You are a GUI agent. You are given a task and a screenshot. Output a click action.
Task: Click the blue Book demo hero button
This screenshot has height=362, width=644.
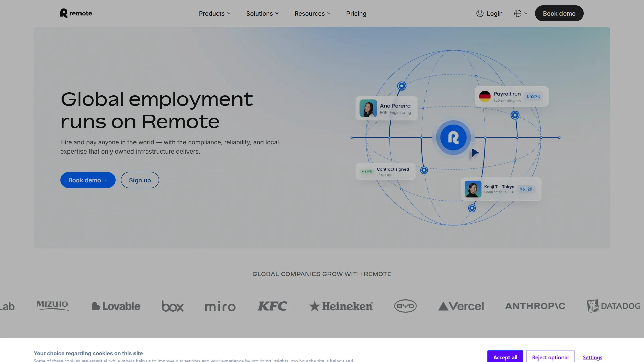click(x=88, y=180)
